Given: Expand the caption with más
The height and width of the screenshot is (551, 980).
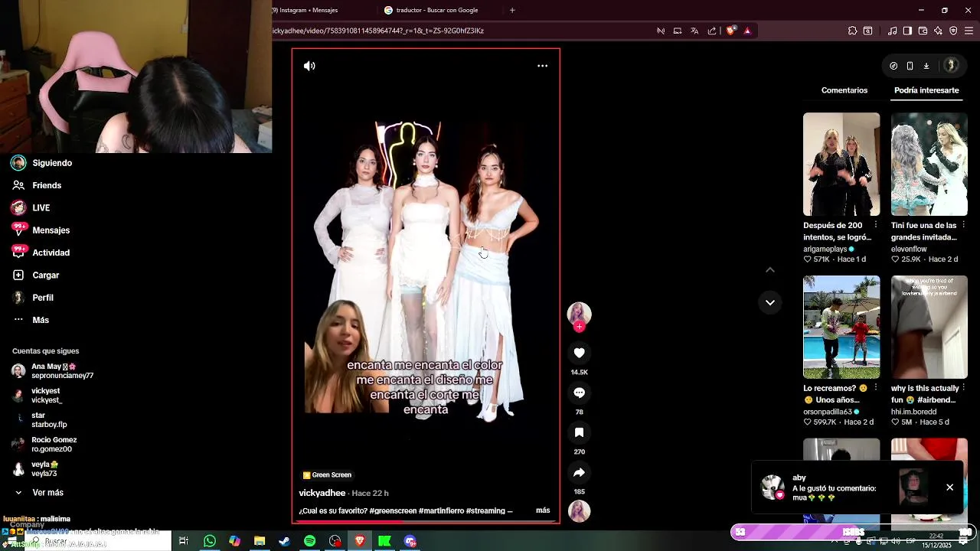Looking at the screenshot, I should click(543, 510).
